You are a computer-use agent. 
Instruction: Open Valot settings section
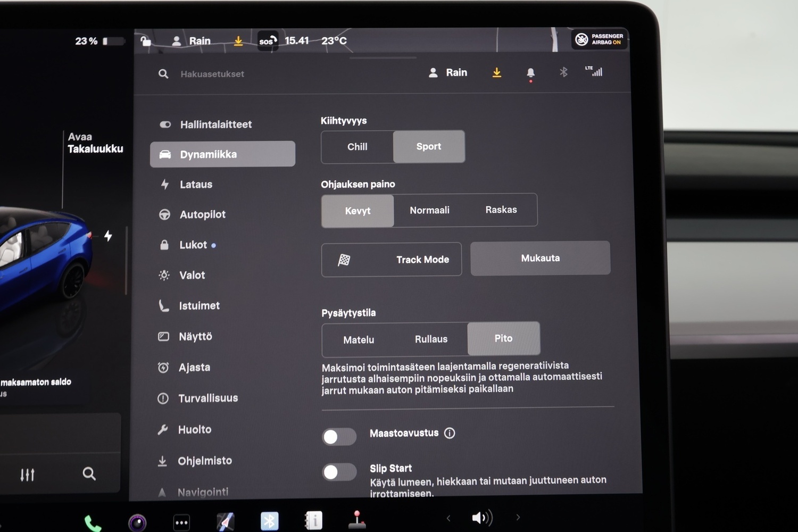[x=222, y=275]
